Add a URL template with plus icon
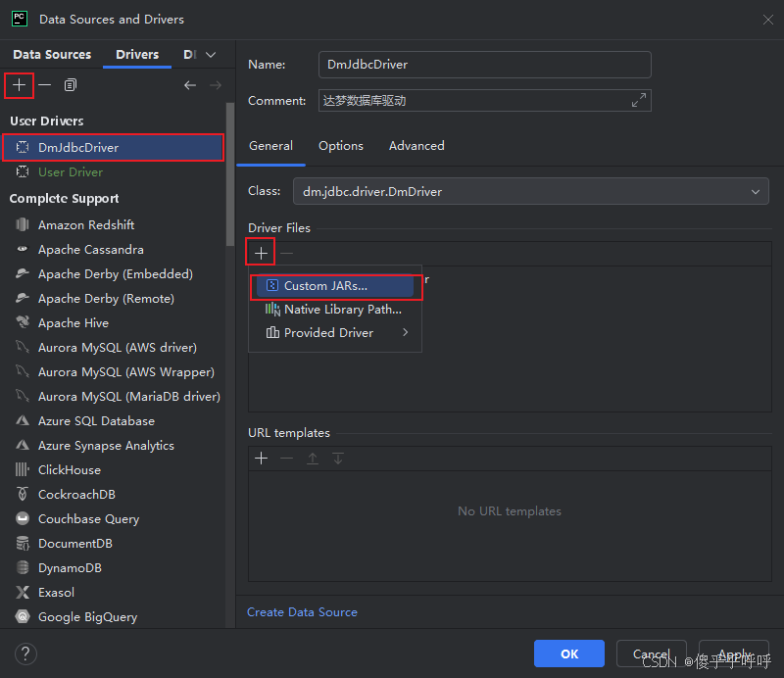Image resolution: width=784 pixels, height=678 pixels. pos(261,458)
